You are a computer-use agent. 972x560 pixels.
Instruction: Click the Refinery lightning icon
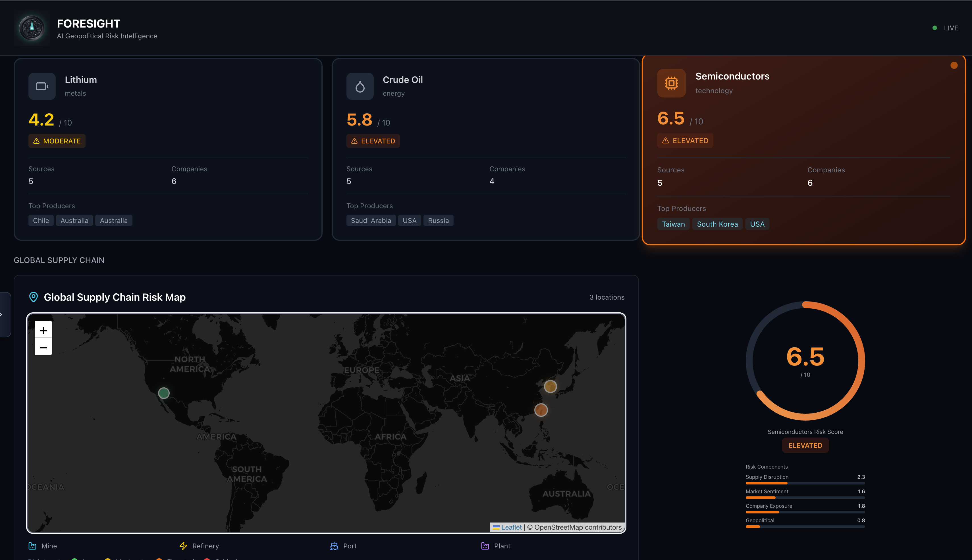coord(183,546)
